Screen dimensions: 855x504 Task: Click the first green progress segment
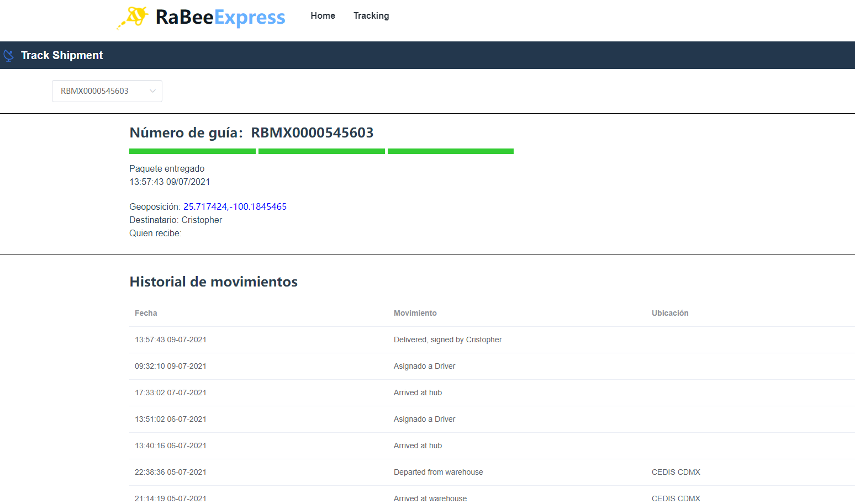(x=192, y=151)
